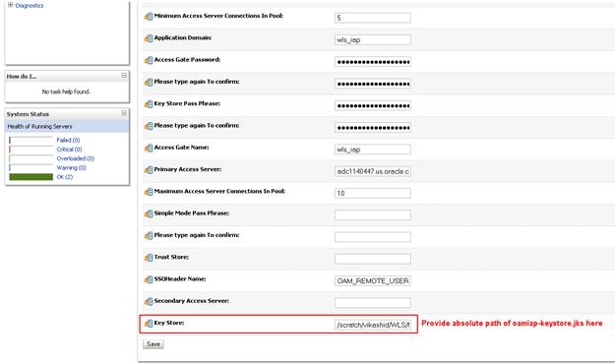Click icon beside Primary Access Server
The width and height of the screenshot is (615, 364).
point(149,170)
